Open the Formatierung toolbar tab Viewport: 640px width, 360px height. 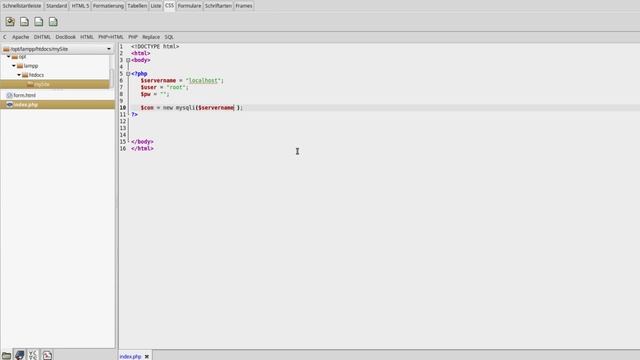(x=108, y=6)
